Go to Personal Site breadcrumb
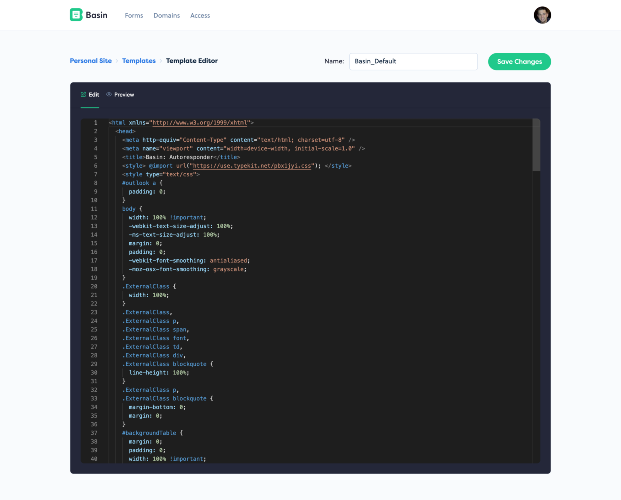 point(91,61)
